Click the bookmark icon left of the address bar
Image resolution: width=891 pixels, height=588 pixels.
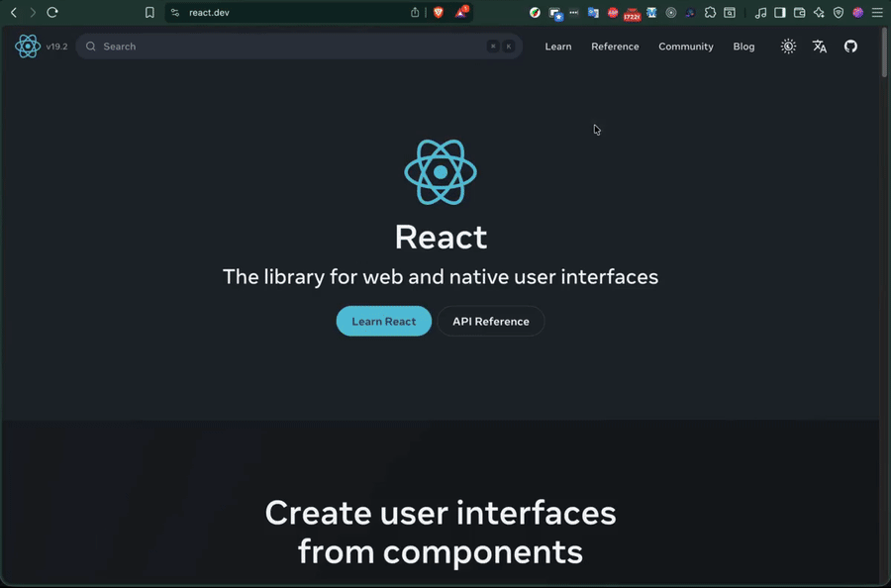(x=149, y=12)
